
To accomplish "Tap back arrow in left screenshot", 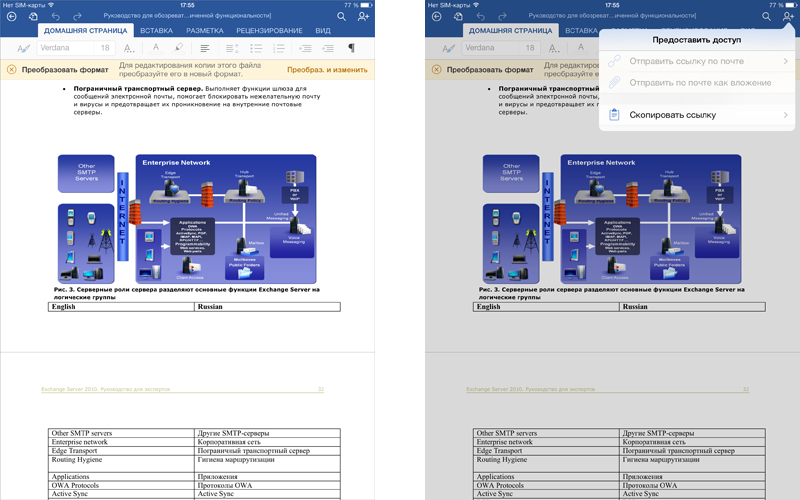I will [x=11, y=16].
